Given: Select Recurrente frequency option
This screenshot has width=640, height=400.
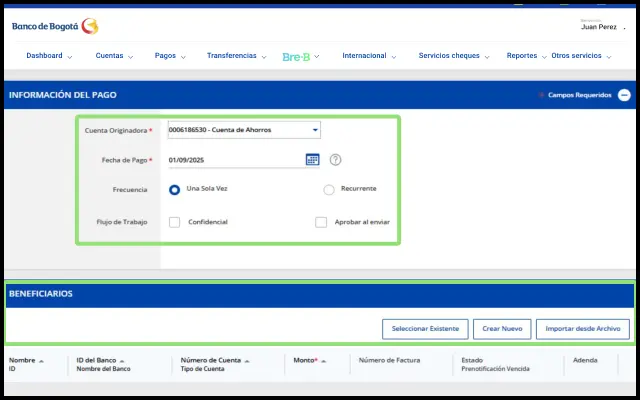Looking at the screenshot, I should 329,190.
